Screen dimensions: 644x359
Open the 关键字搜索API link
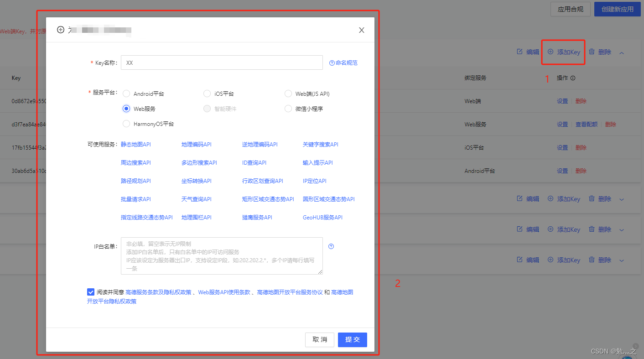pyautogui.click(x=321, y=144)
